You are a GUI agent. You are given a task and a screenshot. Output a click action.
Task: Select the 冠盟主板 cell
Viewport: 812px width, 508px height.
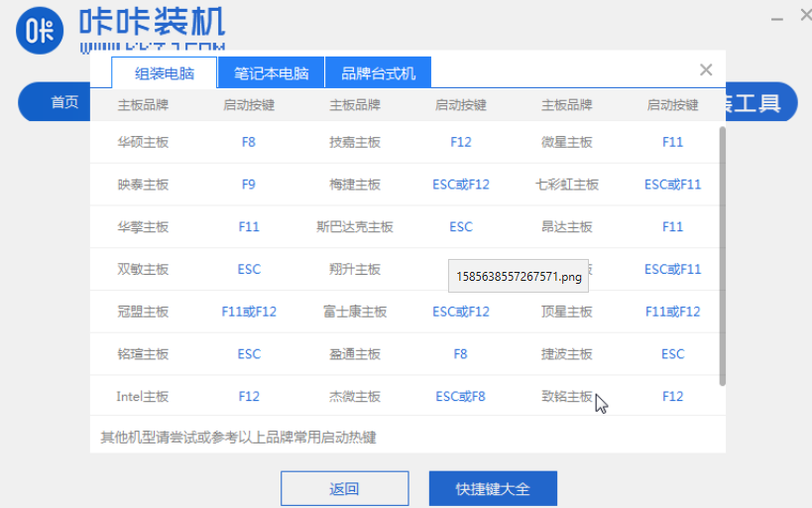[143, 313]
